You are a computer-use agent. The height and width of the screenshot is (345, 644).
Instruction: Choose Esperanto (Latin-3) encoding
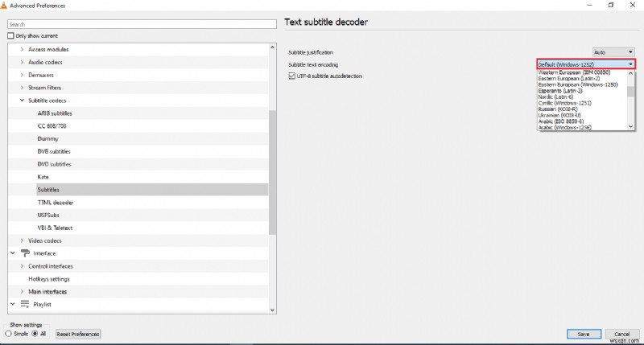click(560, 91)
